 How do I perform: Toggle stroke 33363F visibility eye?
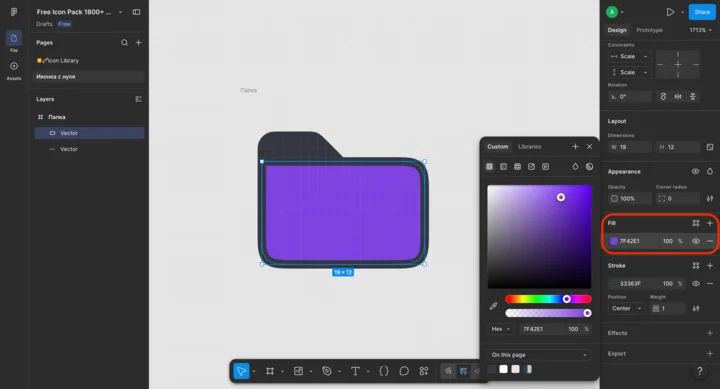coord(696,284)
